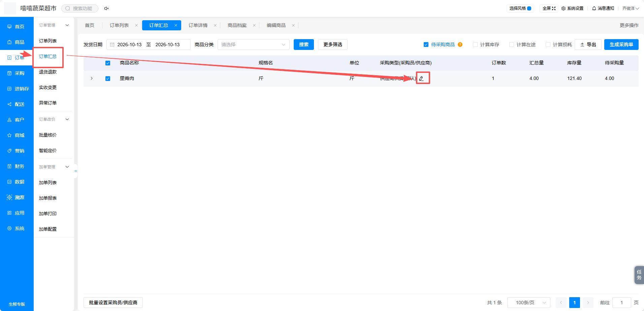The width and height of the screenshot is (644, 311).
Task: Click the pencil edit icon for 里脊肉
Action: [x=421, y=78]
